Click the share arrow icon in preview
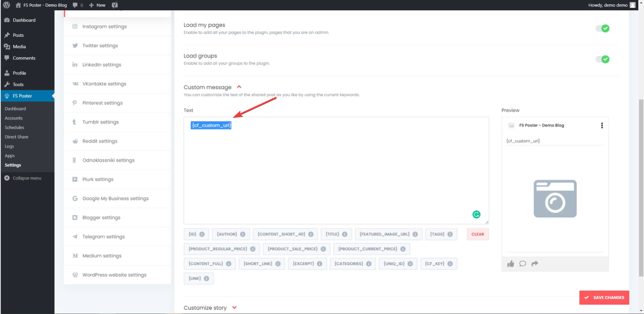The height and width of the screenshot is (314, 644). (534, 264)
